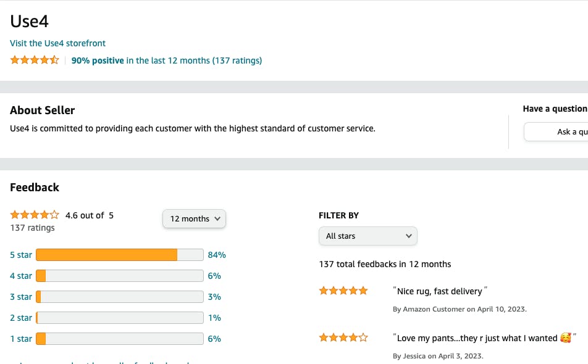Click the chevron on the 12 months selector
The width and height of the screenshot is (588, 364).
pos(217,218)
